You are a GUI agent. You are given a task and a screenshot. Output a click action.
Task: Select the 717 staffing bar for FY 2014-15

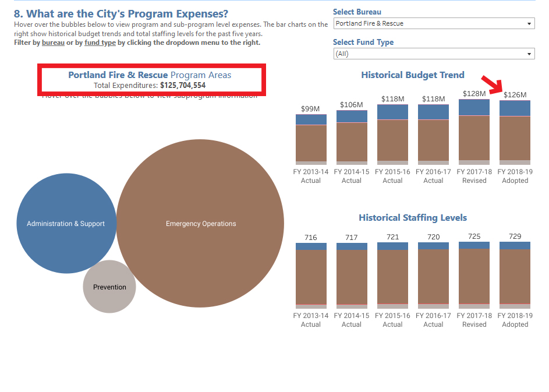pos(352,276)
